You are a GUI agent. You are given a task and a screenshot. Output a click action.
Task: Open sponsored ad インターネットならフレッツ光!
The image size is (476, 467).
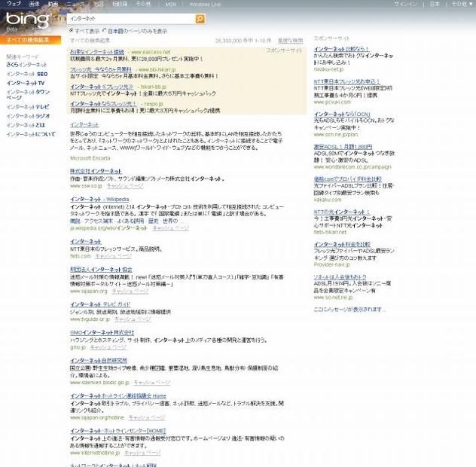point(103,104)
